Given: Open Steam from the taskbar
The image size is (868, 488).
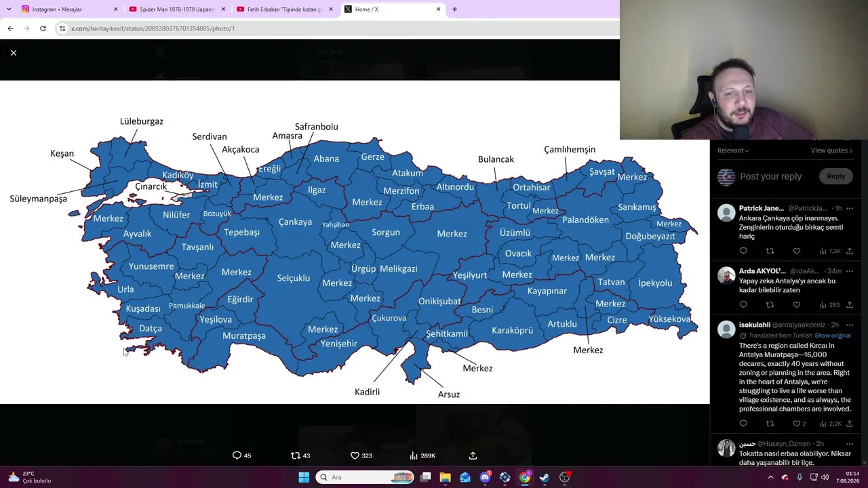Looking at the screenshot, I should (x=545, y=477).
